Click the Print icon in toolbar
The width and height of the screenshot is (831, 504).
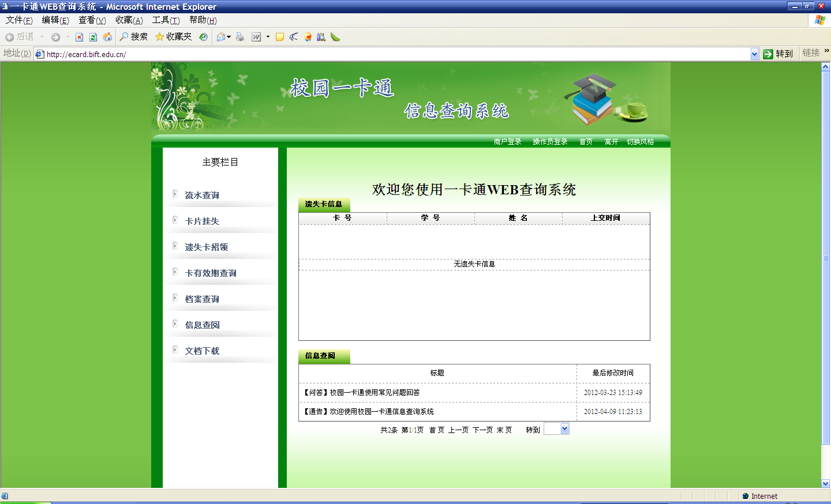[x=240, y=37]
